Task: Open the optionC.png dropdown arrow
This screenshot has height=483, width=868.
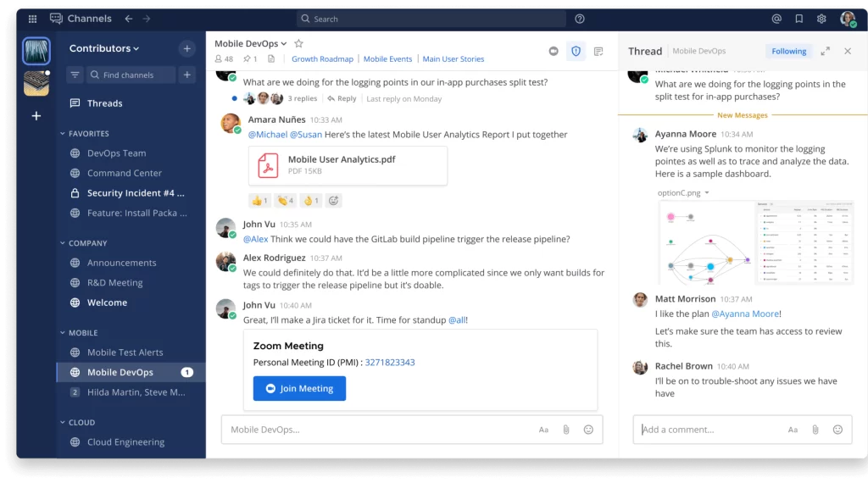Action: [x=707, y=193]
